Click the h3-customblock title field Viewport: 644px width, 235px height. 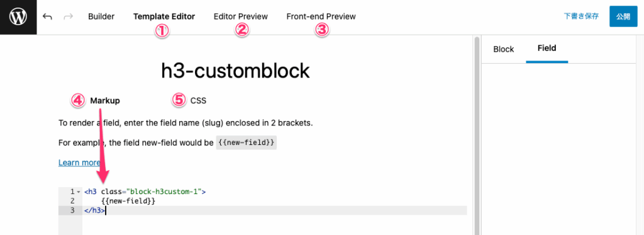pyautogui.click(x=235, y=71)
